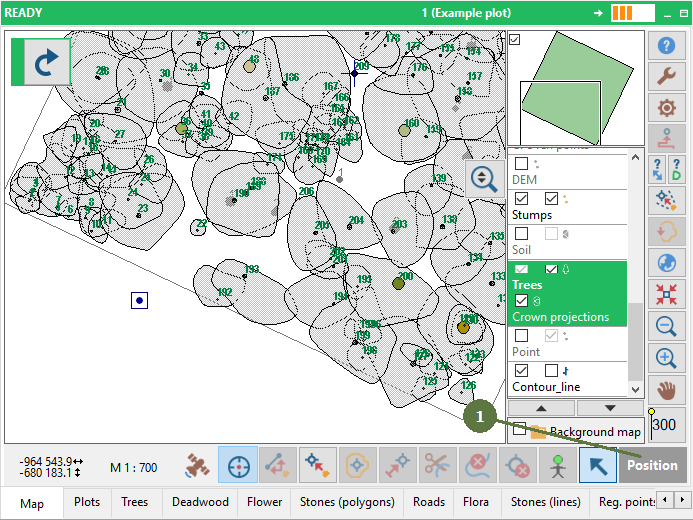Click the Position button

[x=653, y=465]
